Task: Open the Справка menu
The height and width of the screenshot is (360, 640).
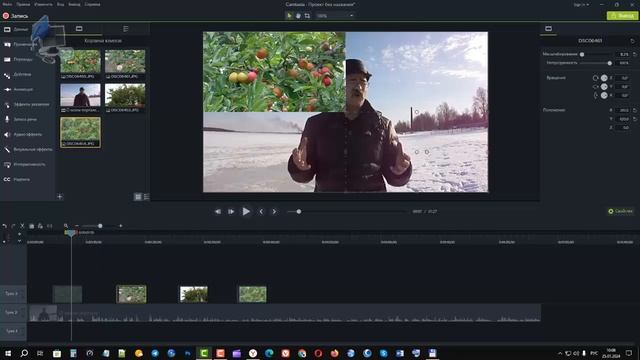Action: 92,4
